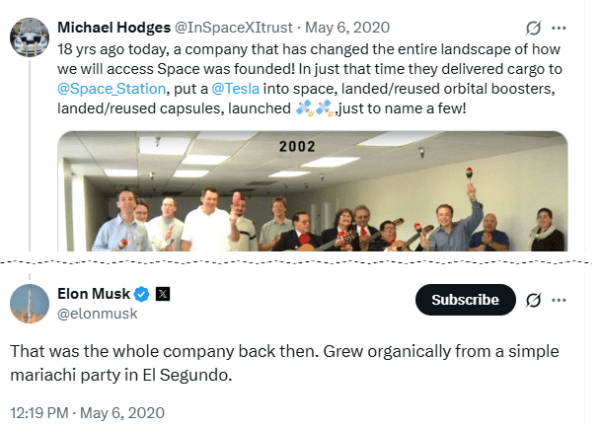
Task: Enlarge the 2002 group photo
Action: coord(313,190)
